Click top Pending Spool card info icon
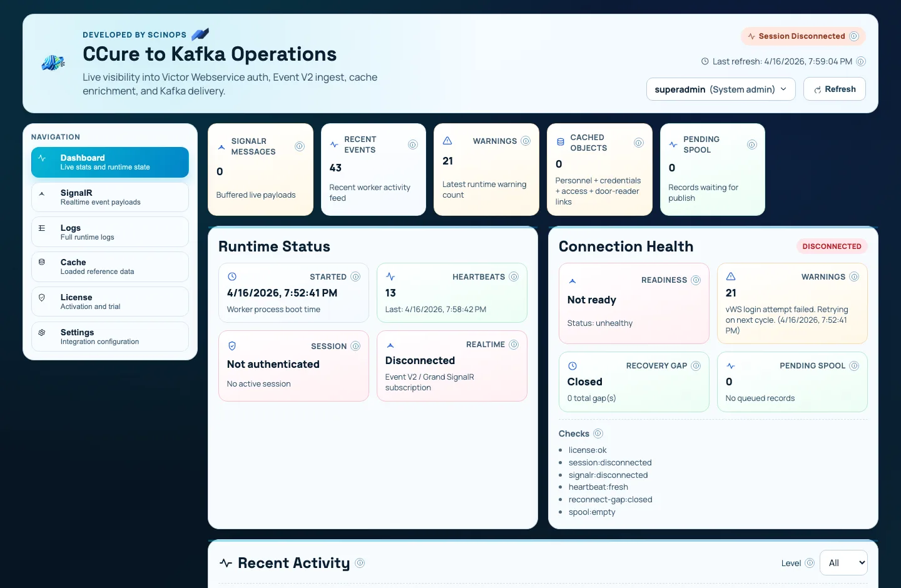 point(752,144)
